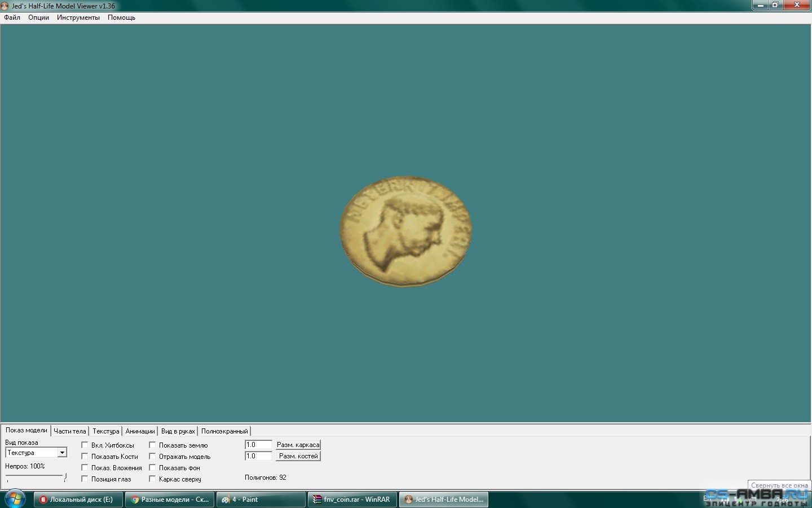Click the Непроз opacity slider
Viewport: 812px width, 508px height.
36,477
